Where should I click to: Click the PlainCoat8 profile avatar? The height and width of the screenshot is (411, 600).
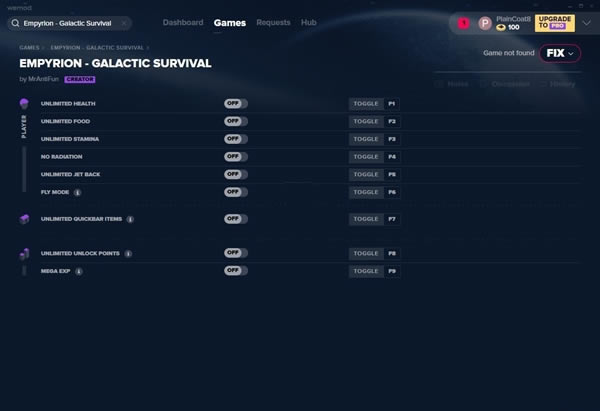click(x=485, y=23)
